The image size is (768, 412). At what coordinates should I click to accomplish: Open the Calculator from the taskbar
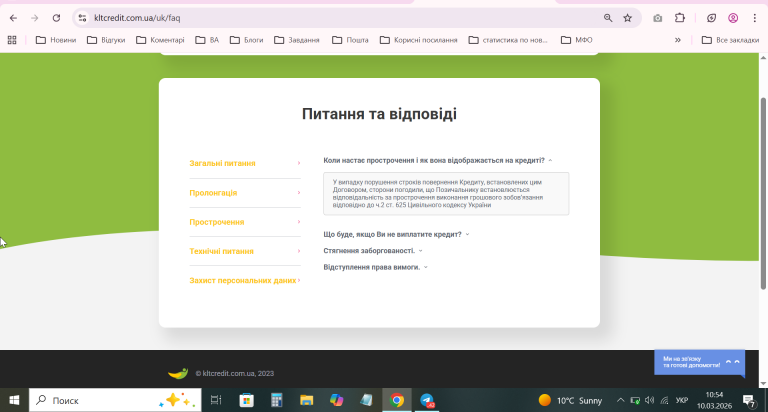tap(277, 400)
